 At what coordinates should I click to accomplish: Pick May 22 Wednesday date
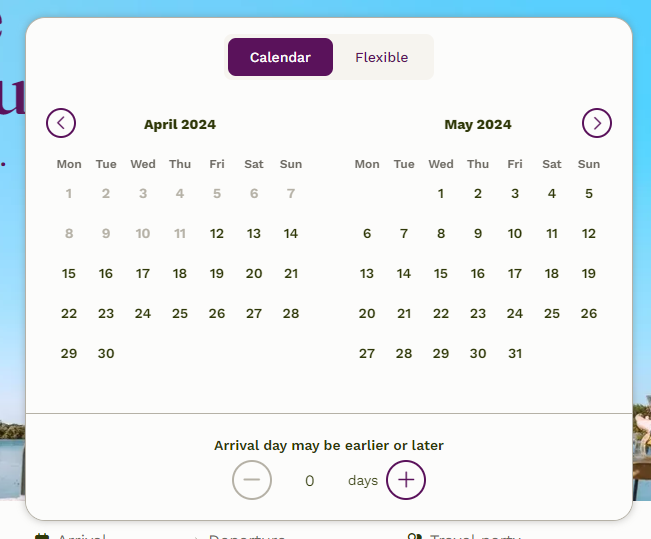tap(441, 314)
